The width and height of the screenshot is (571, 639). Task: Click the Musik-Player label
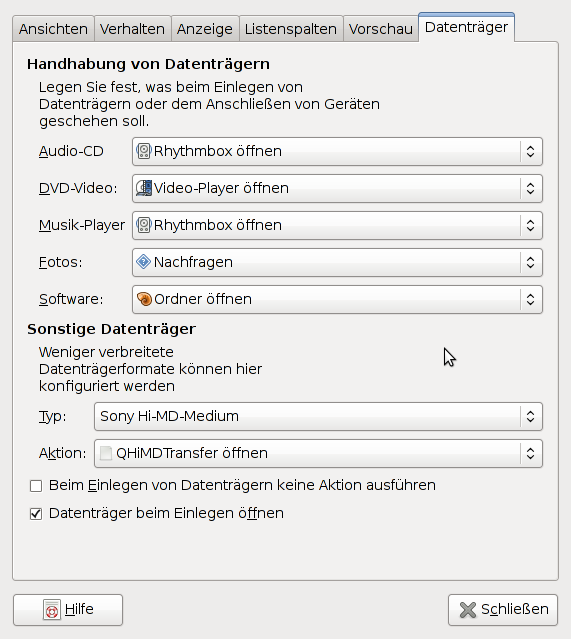(82, 225)
